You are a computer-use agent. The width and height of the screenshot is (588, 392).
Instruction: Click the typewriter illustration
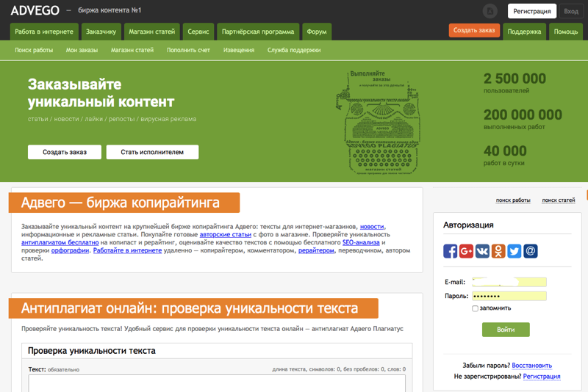click(x=378, y=123)
